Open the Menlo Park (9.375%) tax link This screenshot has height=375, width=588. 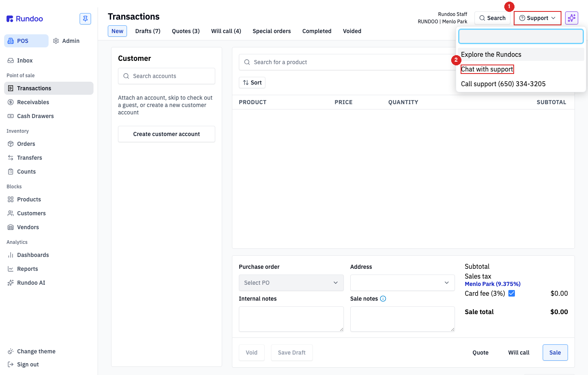coord(492,284)
